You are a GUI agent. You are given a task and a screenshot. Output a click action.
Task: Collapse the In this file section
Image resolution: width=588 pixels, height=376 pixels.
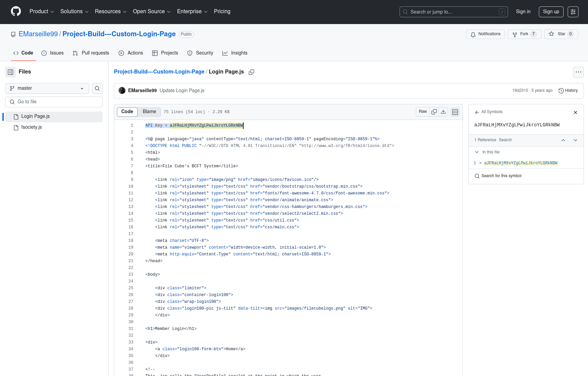click(477, 152)
